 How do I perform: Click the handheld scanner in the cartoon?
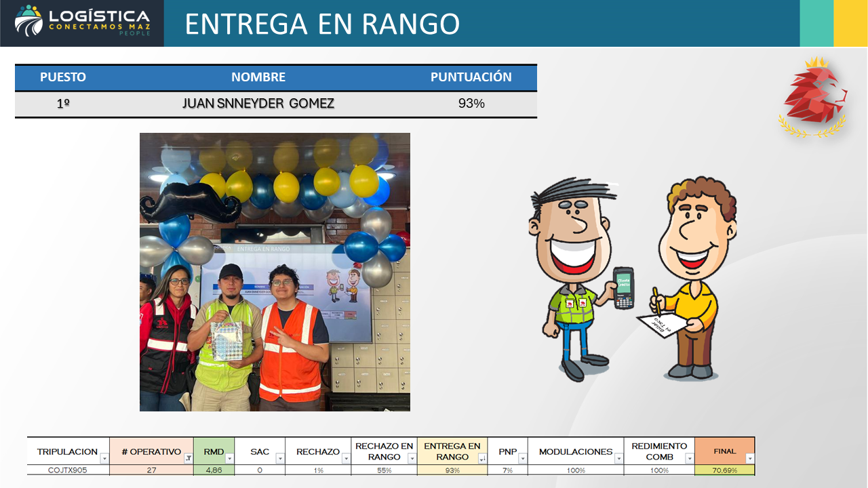[623, 287]
